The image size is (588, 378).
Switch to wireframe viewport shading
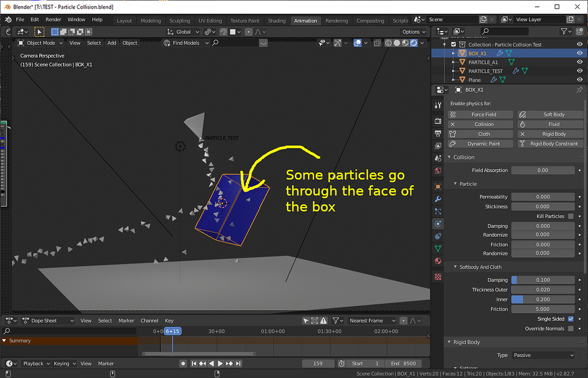tap(389, 42)
